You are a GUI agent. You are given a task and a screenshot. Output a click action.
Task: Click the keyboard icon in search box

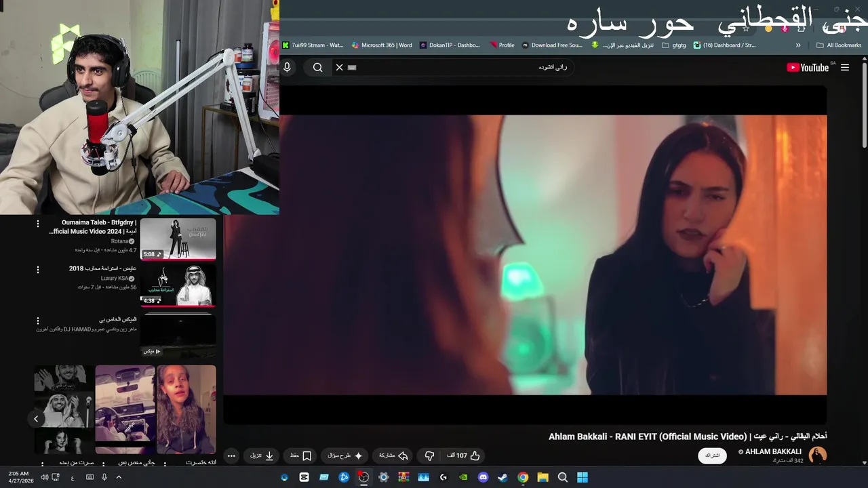(x=352, y=67)
